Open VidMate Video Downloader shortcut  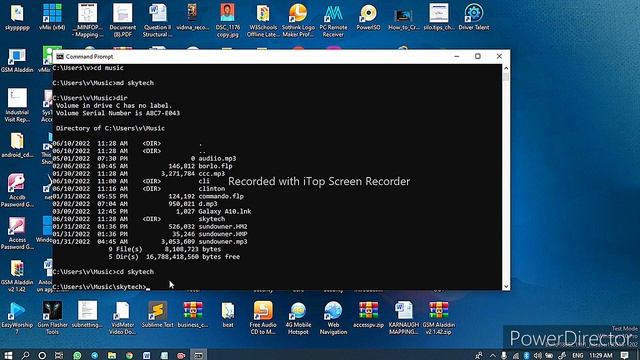tap(122, 318)
